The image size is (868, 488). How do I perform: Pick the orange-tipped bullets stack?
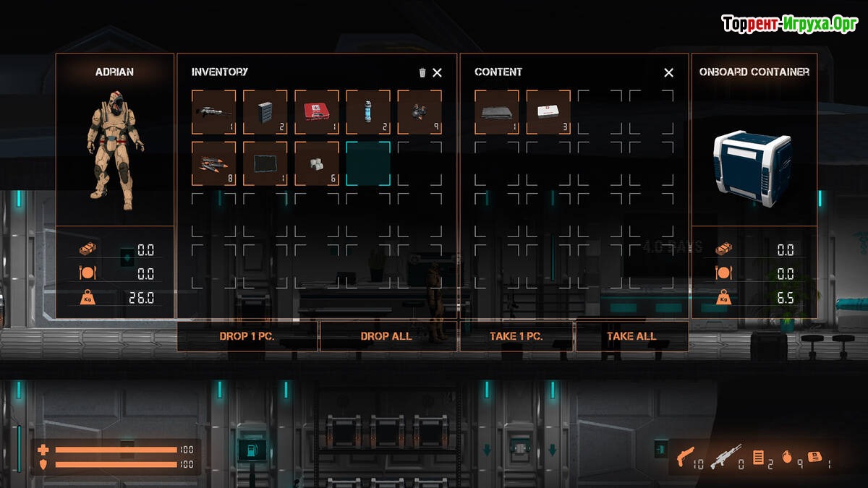213,163
